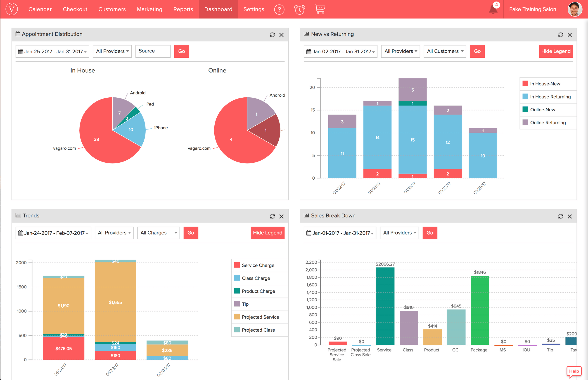Refresh the Sales Break Down widget
This screenshot has height=380, width=588.
pyautogui.click(x=560, y=216)
